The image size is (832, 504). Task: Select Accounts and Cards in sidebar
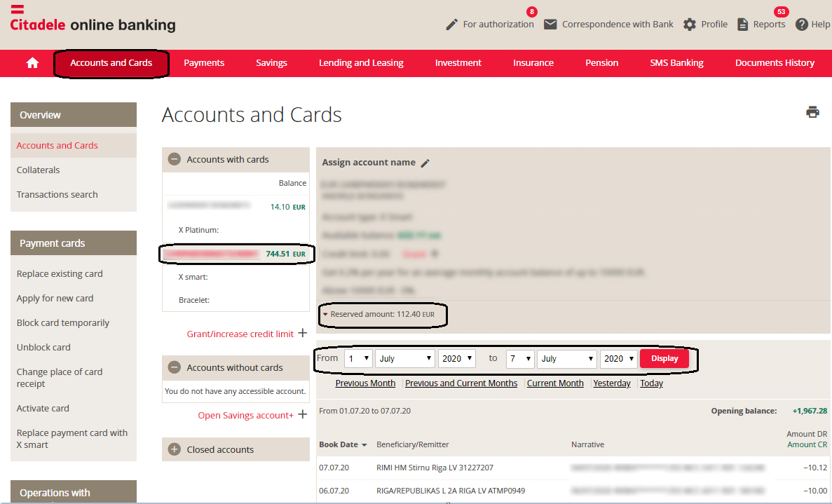tap(57, 145)
